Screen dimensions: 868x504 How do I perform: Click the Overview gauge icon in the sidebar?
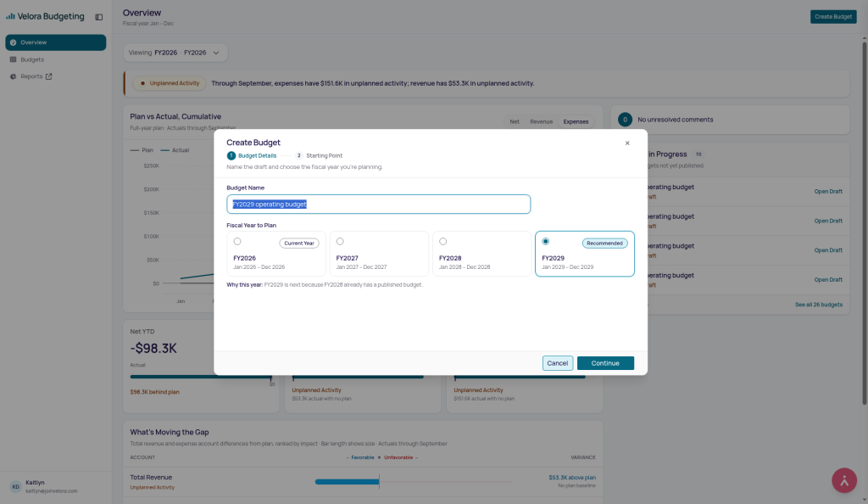(x=14, y=42)
